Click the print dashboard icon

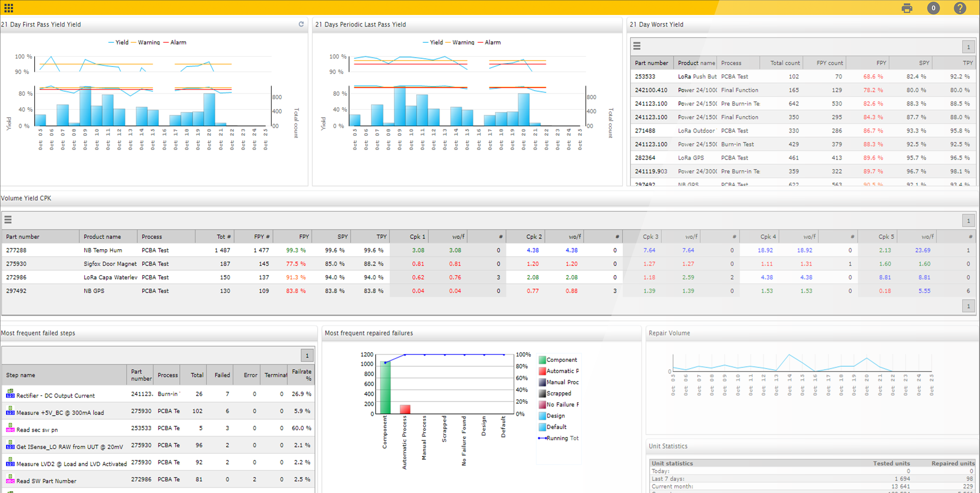coord(907,8)
